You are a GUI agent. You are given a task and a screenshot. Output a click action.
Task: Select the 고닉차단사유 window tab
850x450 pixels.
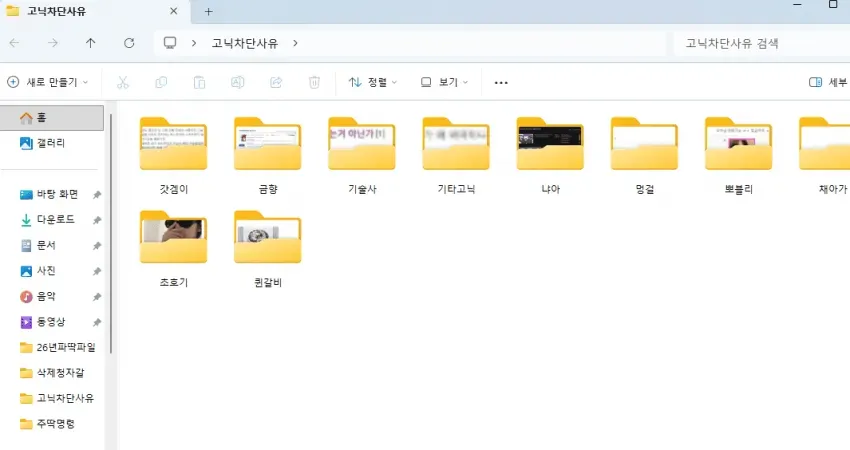95,11
